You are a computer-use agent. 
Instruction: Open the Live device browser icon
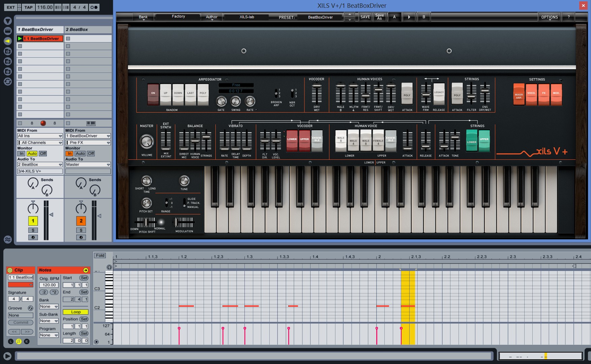point(8,31)
